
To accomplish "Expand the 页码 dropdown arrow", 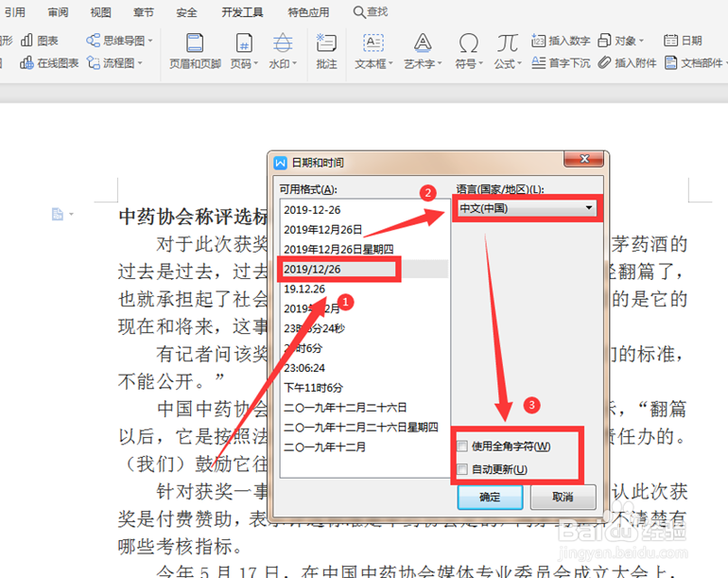I will click(x=255, y=63).
